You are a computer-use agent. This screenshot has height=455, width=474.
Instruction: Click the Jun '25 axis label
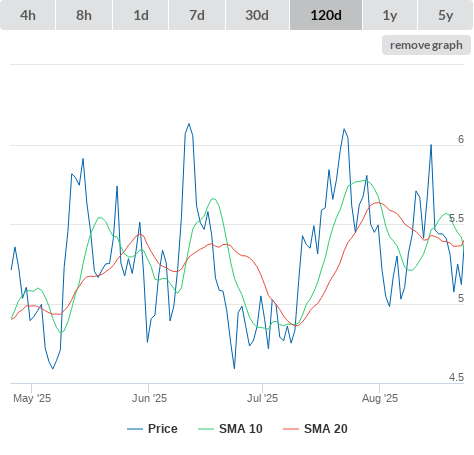pos(149,398)
